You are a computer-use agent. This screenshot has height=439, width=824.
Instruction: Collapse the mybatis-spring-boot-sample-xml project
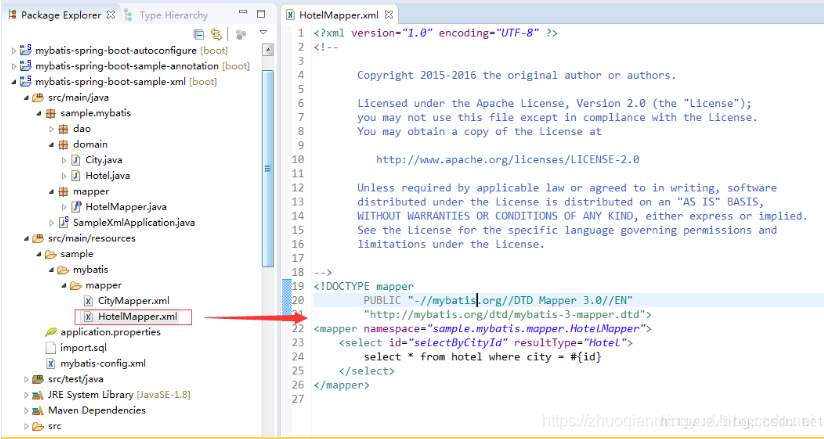14,82
